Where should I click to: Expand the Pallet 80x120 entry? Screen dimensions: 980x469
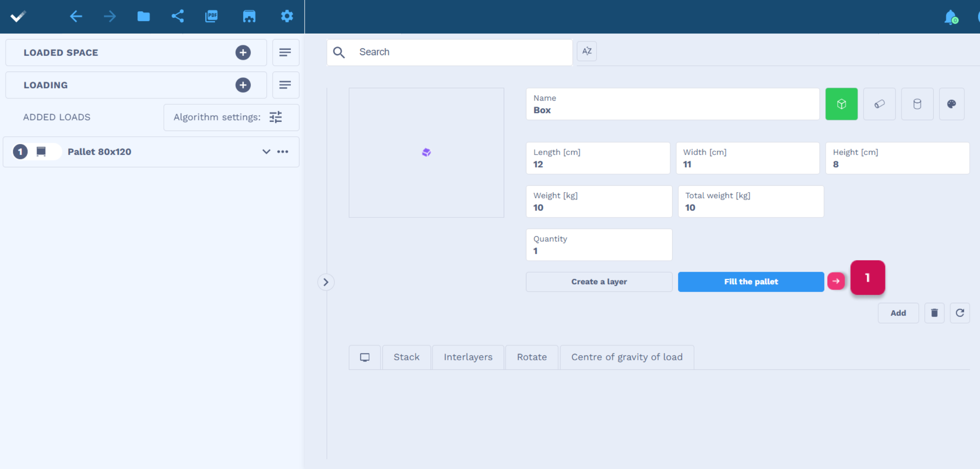click(x=266, y=152)
